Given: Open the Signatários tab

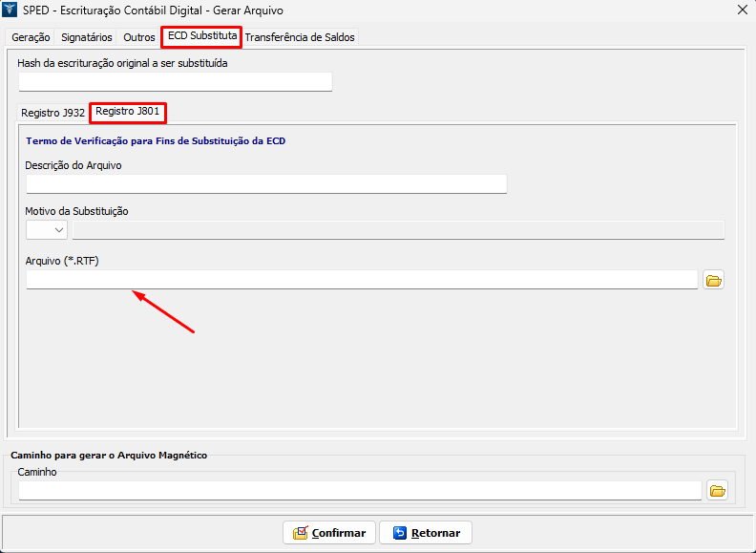Looking at the screenshot, I should tap(86, 37).
